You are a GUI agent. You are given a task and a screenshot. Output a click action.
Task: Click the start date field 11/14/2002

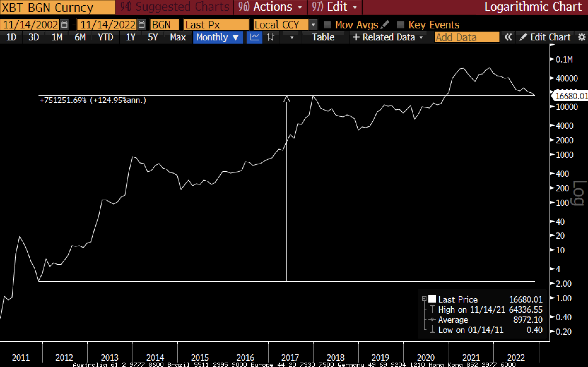pyautogui.click(x=30, y=25)
